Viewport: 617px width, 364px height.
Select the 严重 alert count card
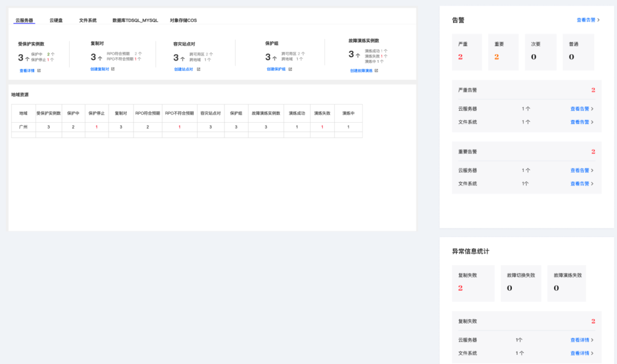[x=467, y=51]
